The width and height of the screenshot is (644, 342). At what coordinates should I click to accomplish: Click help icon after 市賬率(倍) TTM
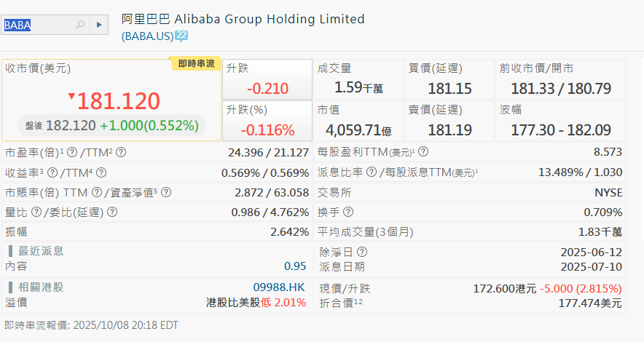tap(96, 192)
